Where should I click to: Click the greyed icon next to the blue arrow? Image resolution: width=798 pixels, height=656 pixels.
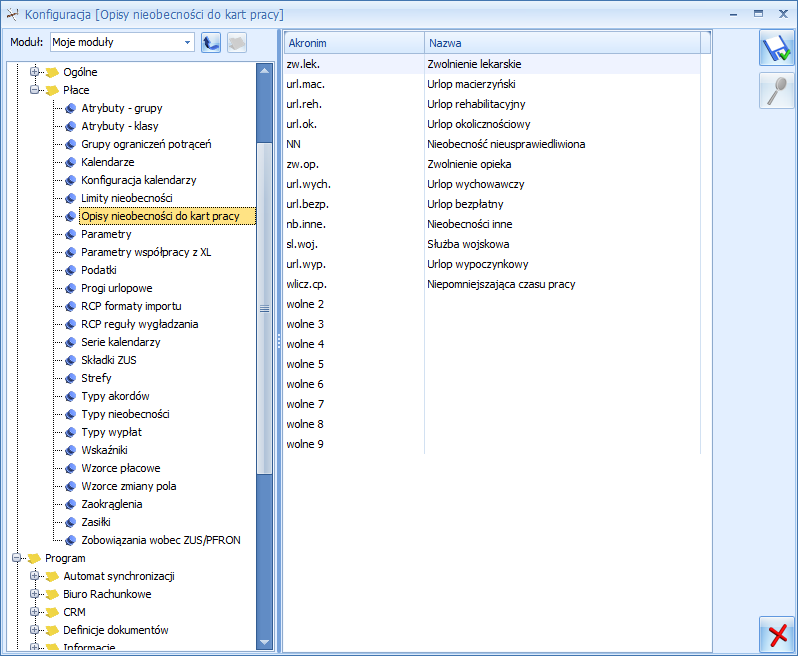tap(237, 43)
